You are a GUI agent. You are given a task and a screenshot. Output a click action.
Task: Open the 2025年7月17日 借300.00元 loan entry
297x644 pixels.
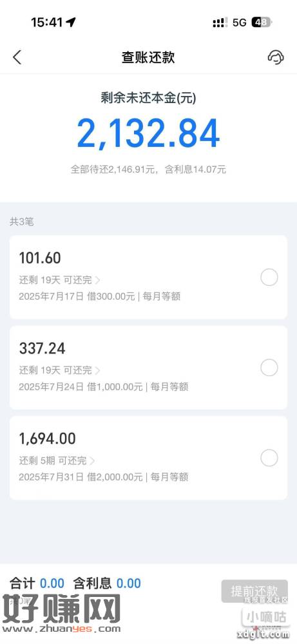tap(148, 277)
